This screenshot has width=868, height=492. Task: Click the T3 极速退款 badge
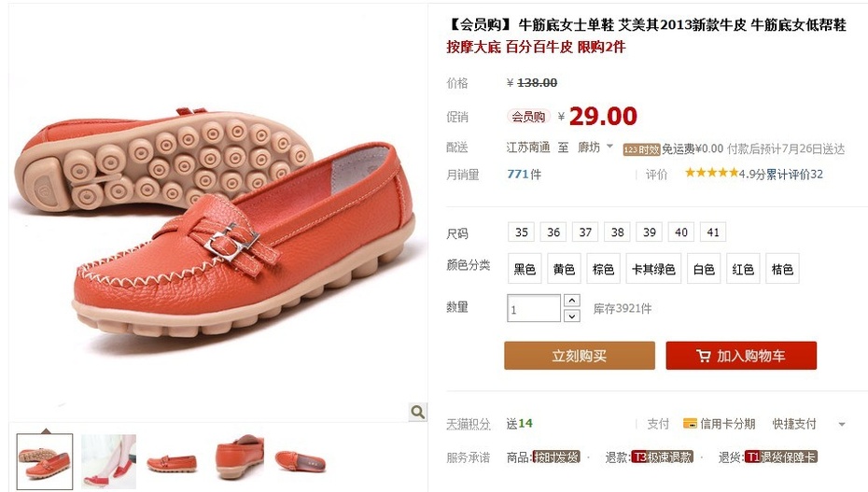click(662, 457)
